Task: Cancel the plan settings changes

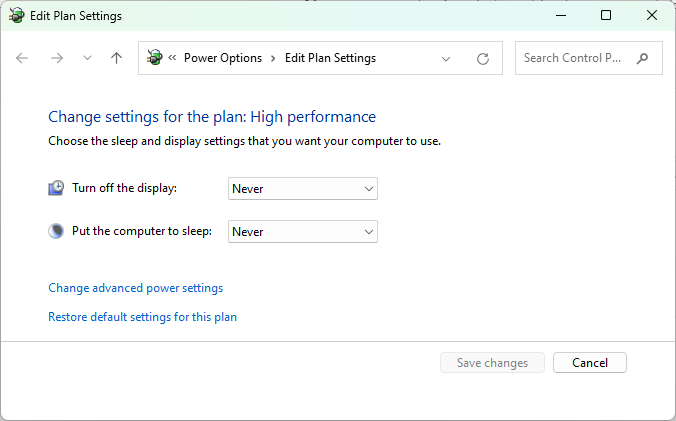Action: point(590,363)
